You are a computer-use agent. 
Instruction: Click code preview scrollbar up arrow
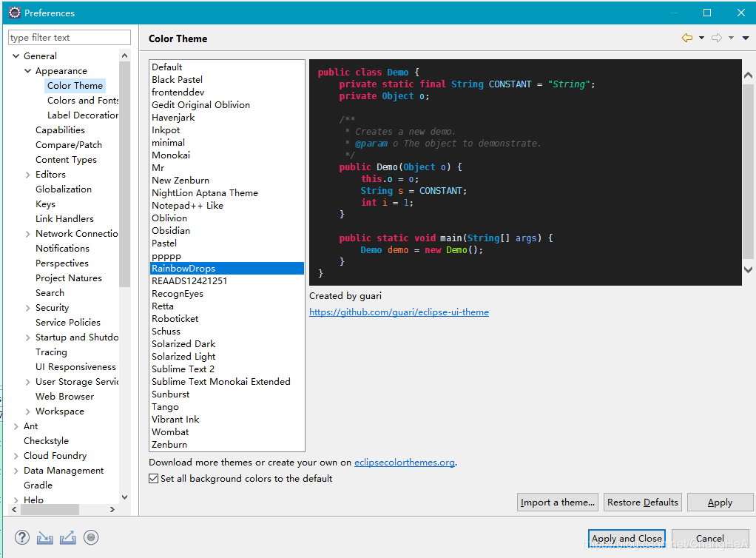pos(749,75)
